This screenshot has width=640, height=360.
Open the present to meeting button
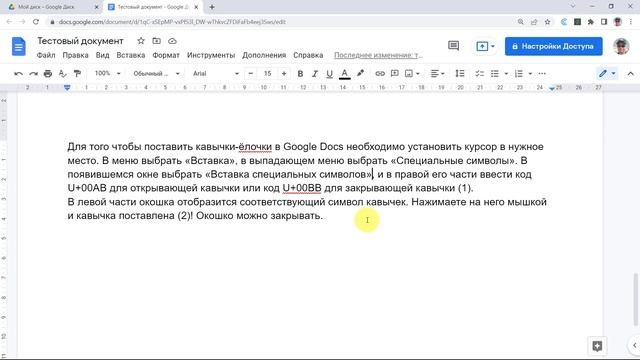(x=485, y=46)
